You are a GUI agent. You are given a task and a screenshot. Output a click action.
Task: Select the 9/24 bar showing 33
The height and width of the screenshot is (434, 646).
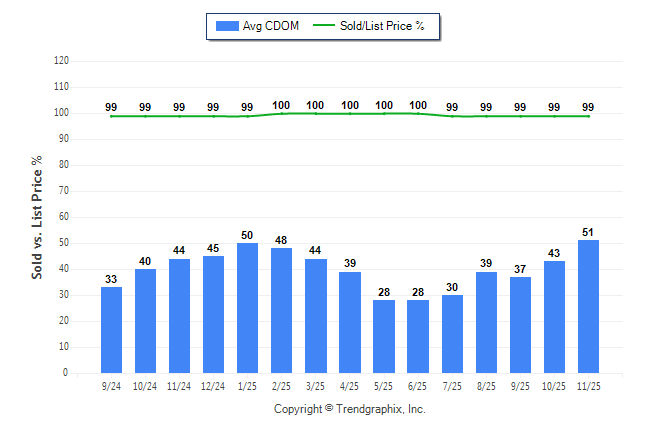click(x=111, y=330)
